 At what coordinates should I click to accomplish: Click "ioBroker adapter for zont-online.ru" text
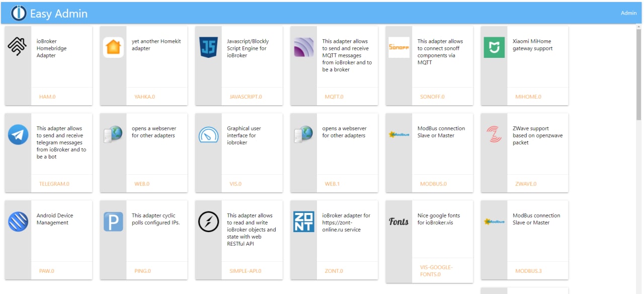pyautogui.click(x=346, y=223)
